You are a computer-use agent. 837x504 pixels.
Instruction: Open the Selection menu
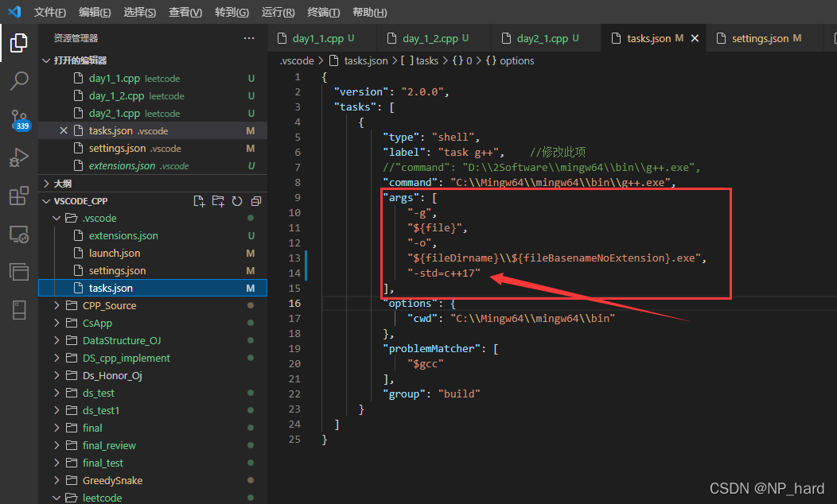(x=140, y=12)
